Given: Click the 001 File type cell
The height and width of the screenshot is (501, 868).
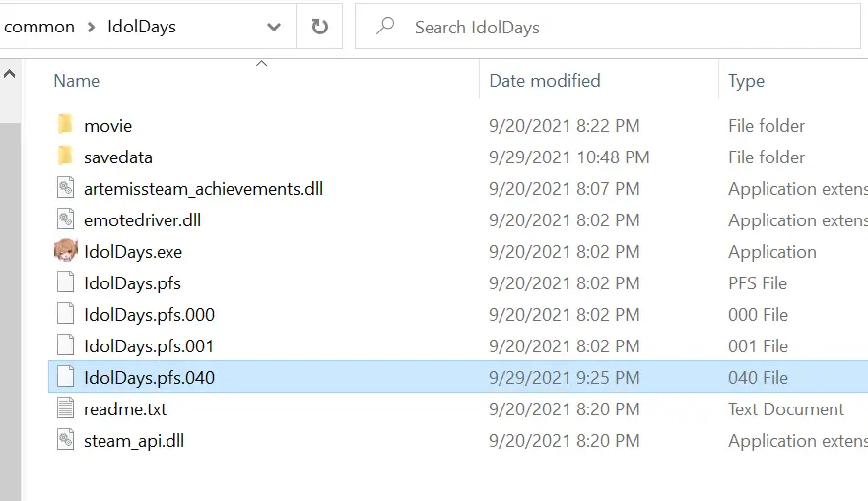Looking at the screenshot, I should pyautogui.click(x=758, y=346).
